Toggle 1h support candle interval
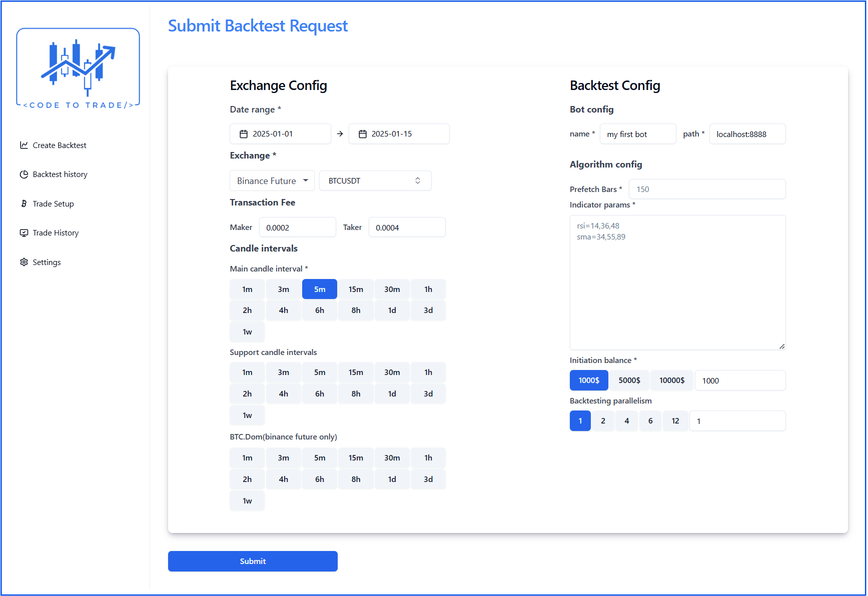 coord(428,372)
